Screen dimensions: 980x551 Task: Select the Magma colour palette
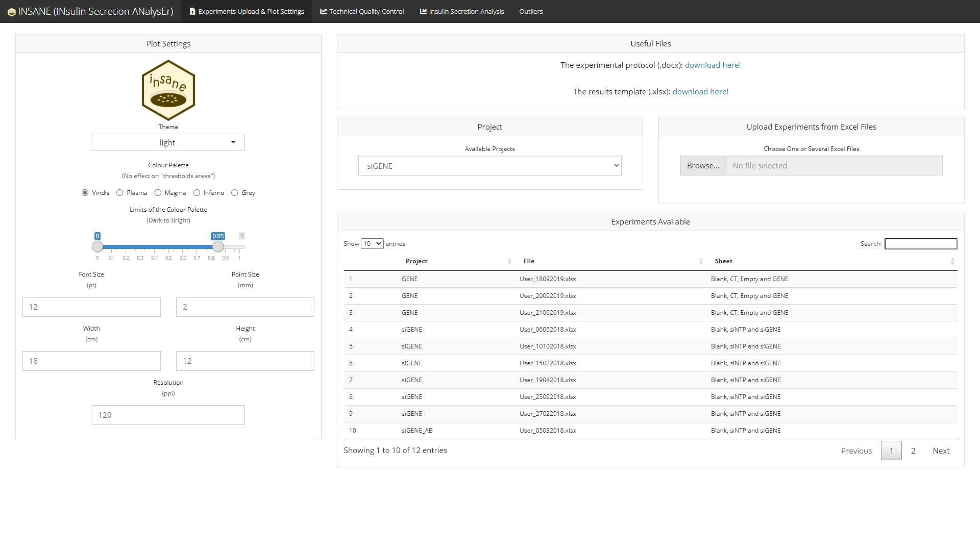[158, 193]
